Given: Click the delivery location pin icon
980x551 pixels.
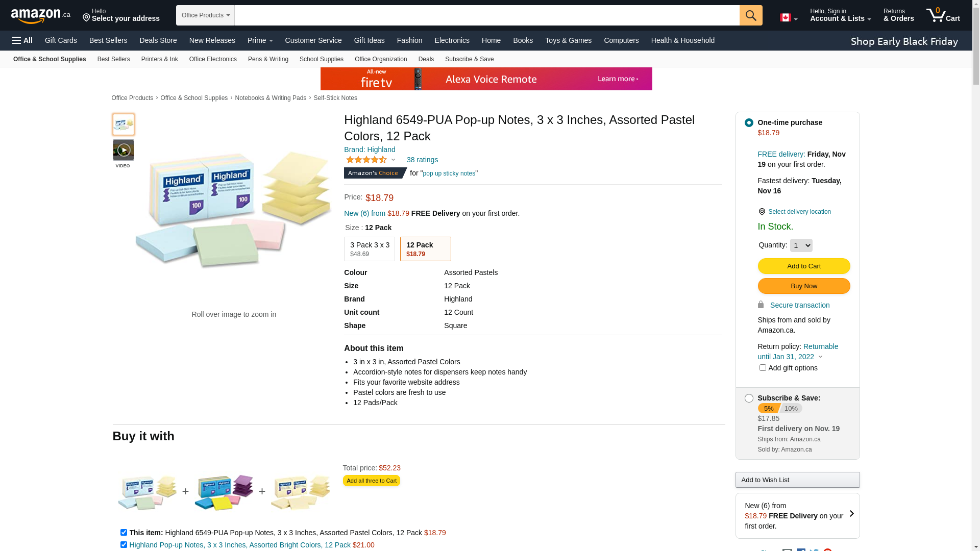Looking at the screenshot, I should tap(762, 212).
